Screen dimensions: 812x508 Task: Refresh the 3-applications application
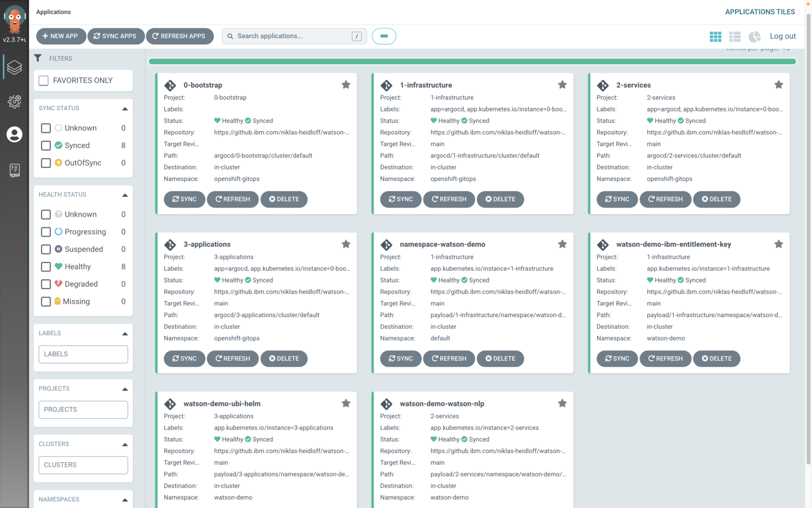coord(232,358)
